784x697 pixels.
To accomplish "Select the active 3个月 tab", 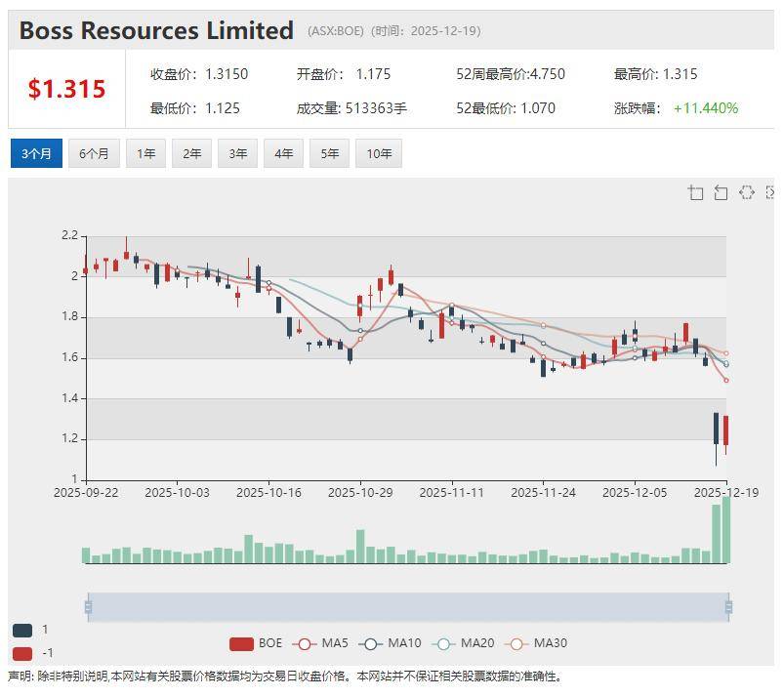I will (36, 154).
